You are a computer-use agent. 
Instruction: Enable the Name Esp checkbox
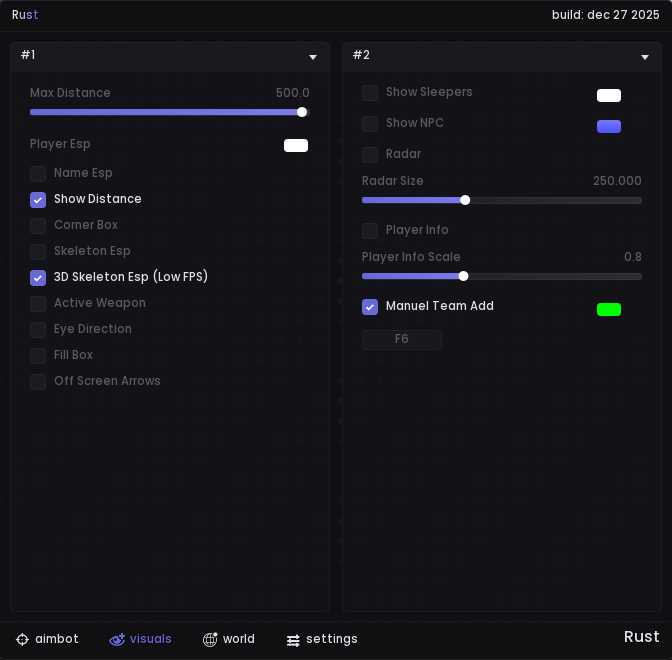pyautogui.click(x=38, y=174)
